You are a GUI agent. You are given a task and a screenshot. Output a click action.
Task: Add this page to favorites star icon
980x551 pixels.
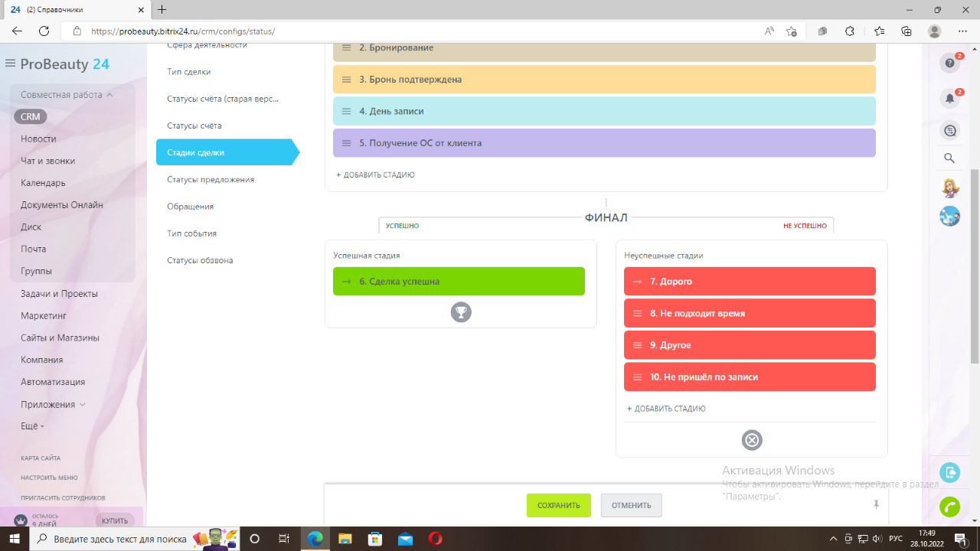(792, 31)
